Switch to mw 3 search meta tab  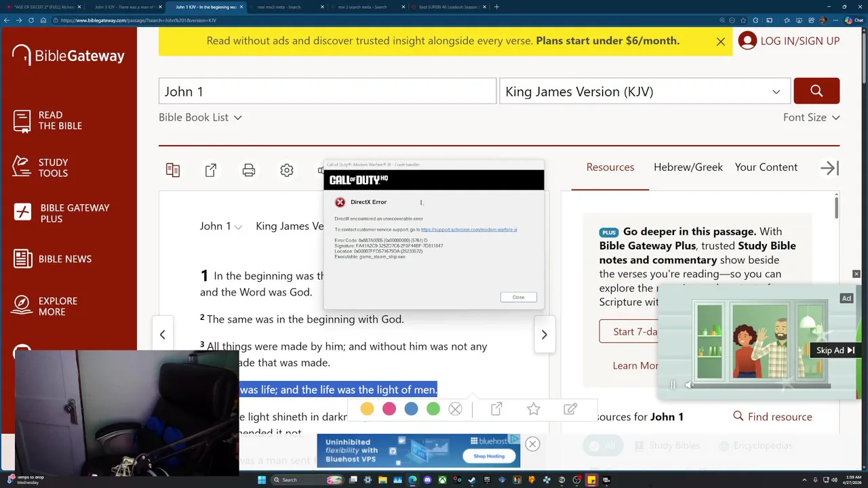click(x=366, y=7)
